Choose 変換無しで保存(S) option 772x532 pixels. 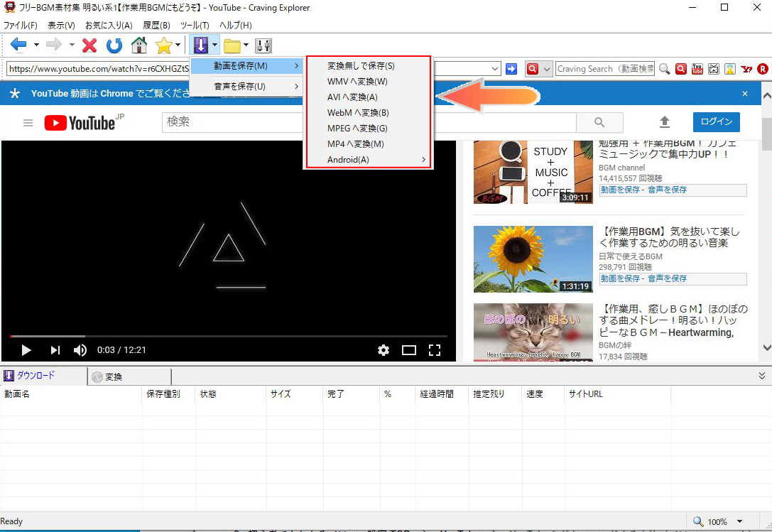[x=369, y=66]
